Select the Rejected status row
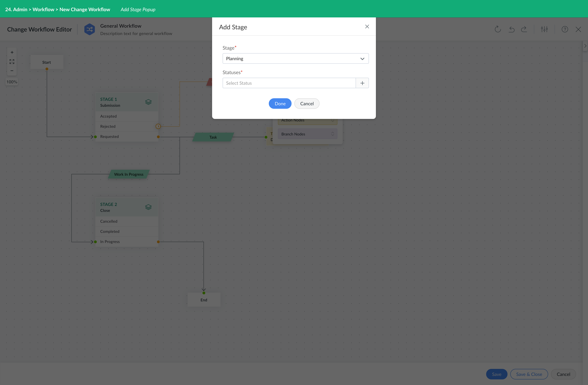588x385 pixels. pos(127,126)
